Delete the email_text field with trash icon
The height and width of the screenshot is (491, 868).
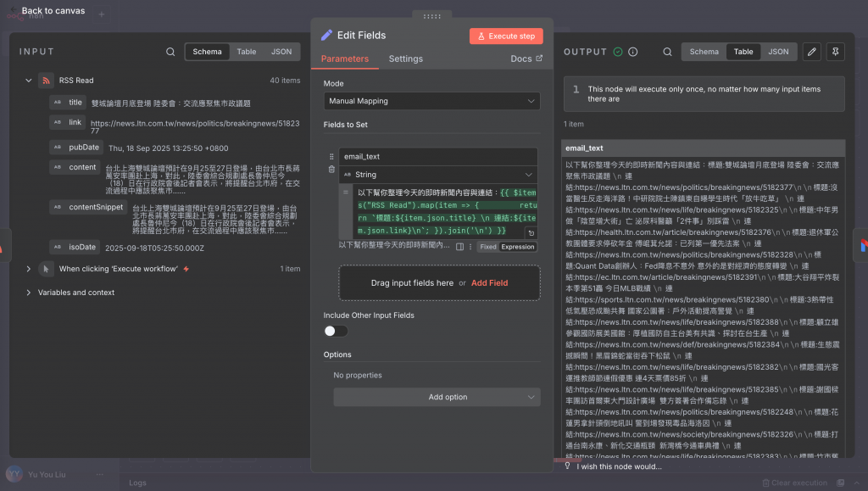pos(331,170)
